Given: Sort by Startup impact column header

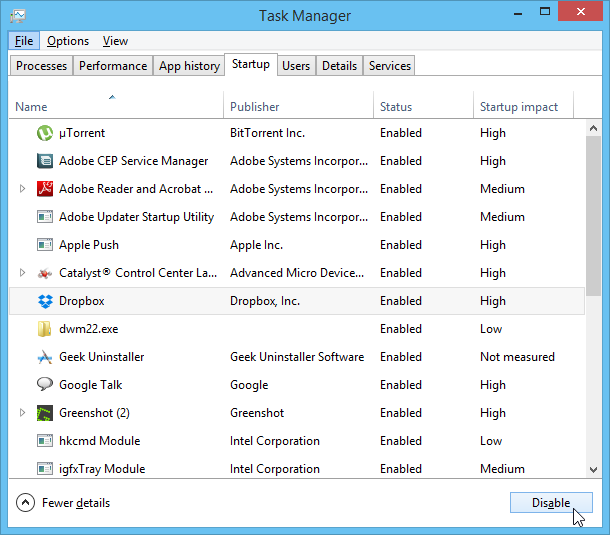Looking at the screenshot, I should 519,107.
